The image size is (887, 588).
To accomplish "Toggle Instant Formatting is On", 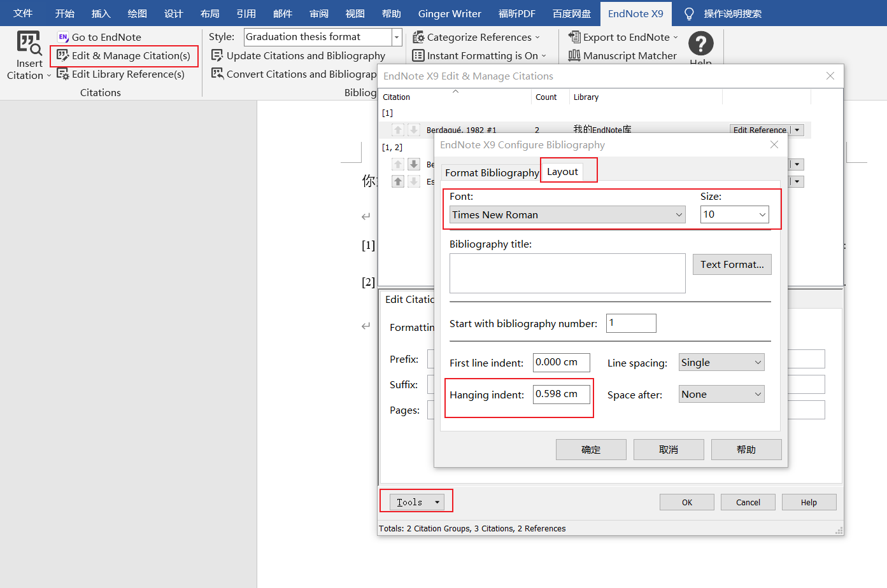I will coord(479,56).
